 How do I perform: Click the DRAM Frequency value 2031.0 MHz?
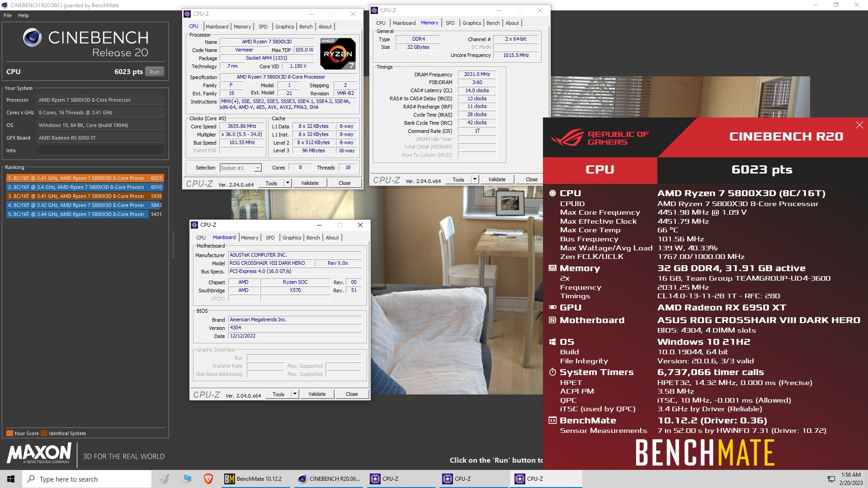click(x=477, y=74)
